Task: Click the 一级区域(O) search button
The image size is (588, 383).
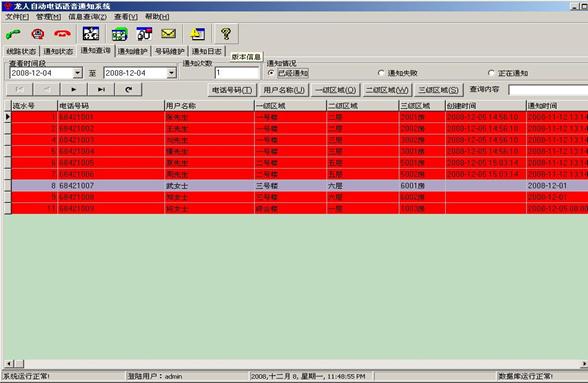Action: tap(336, 90)
